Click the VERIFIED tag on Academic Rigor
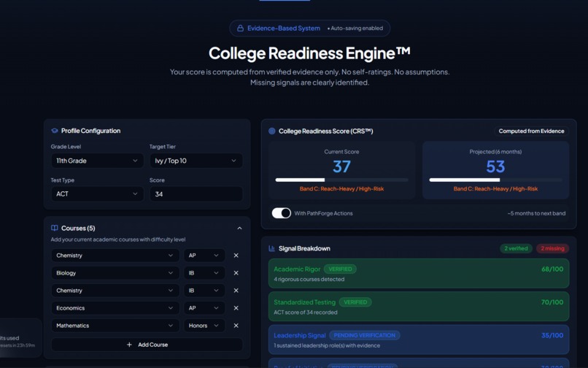588x368 pixels. 340,269
